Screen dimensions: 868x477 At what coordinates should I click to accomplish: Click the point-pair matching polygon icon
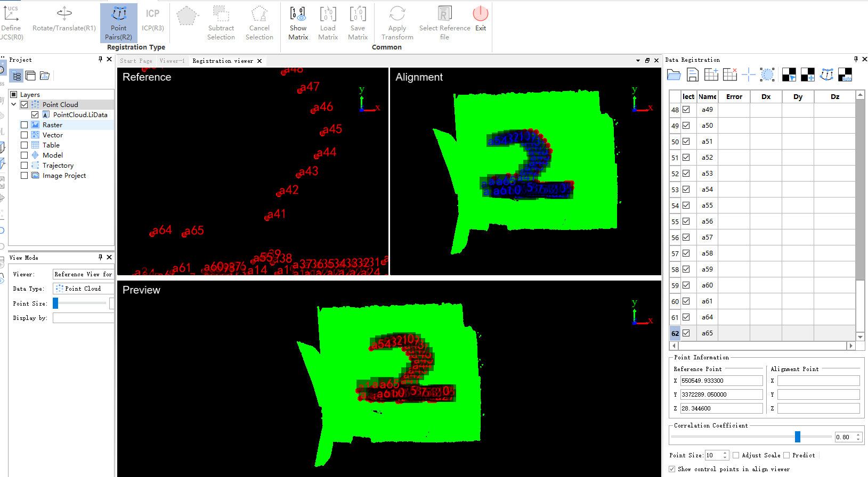(826, 75)
